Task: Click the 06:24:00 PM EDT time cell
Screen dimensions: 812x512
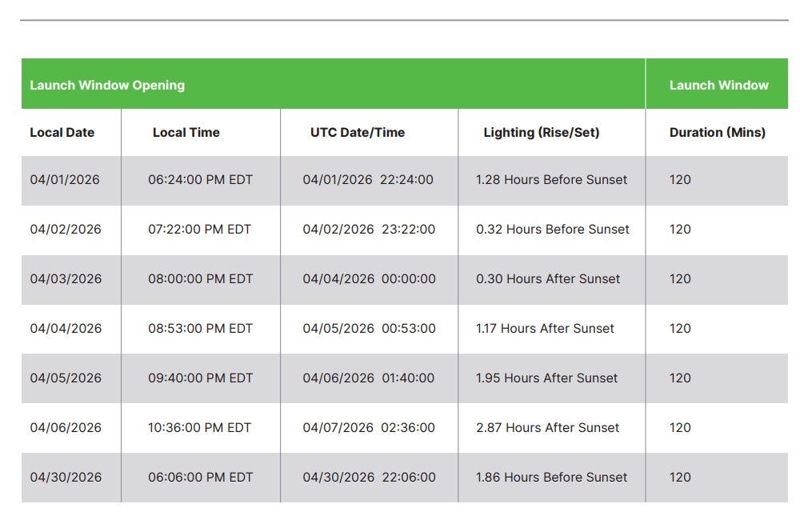Action: [200, 180]
